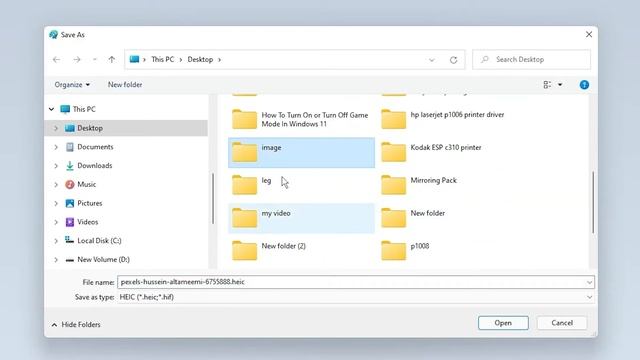This screenshot has width=640, height=360.
Task: Select the image folder
Action: [x=301, y=153]
